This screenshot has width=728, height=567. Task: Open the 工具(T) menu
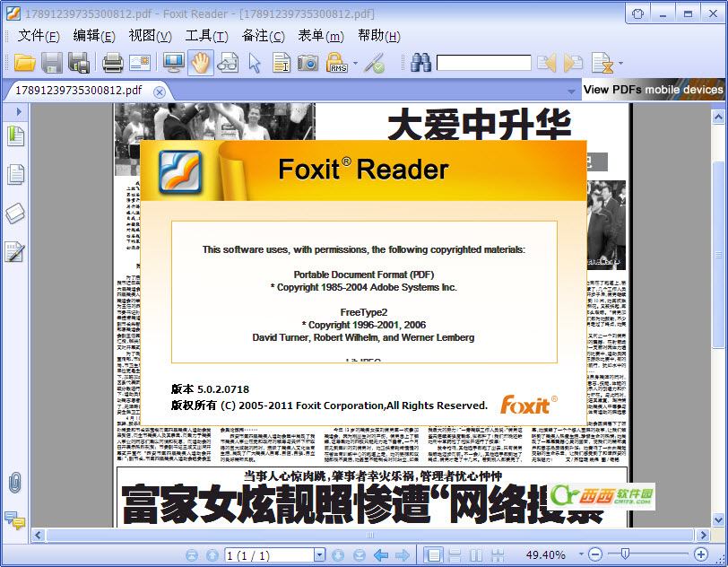click(206, 36)
